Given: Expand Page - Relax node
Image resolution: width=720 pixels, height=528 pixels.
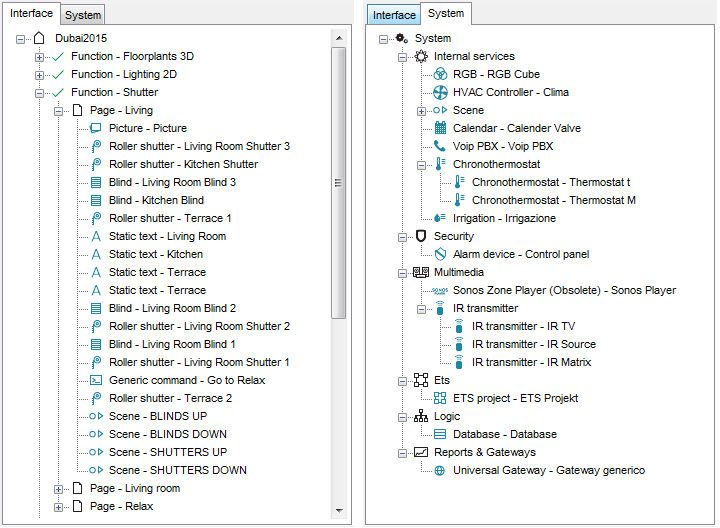Looking at the screenshot, I should [58, 507].
